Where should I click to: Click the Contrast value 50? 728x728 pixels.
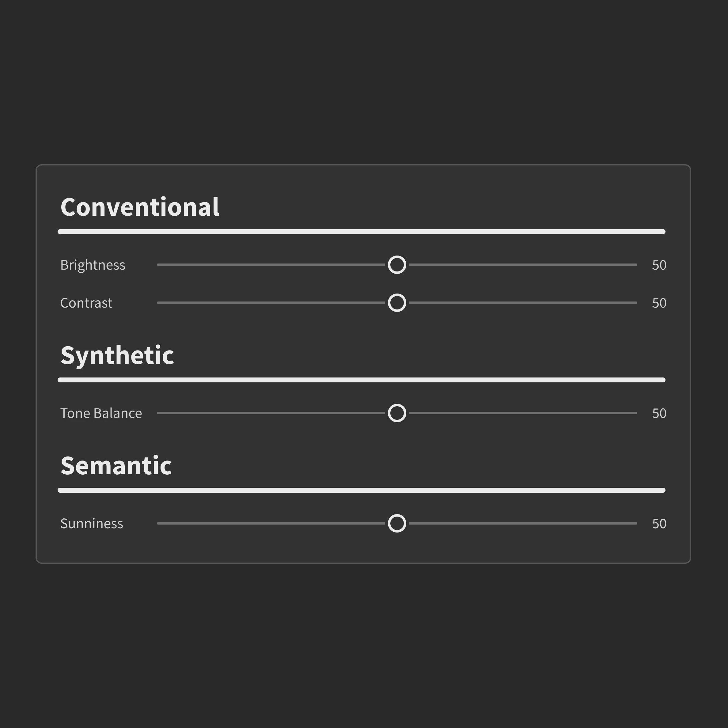click(x=659, y=303)
